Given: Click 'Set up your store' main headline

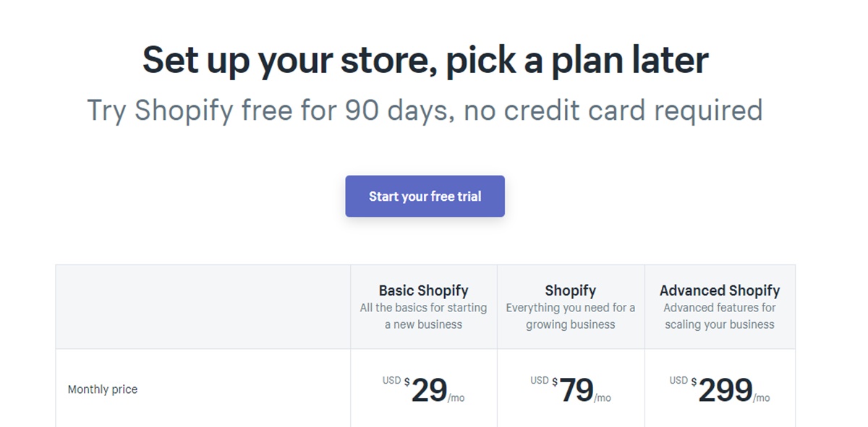Looking at the screenshot, I should click(425, 59).
